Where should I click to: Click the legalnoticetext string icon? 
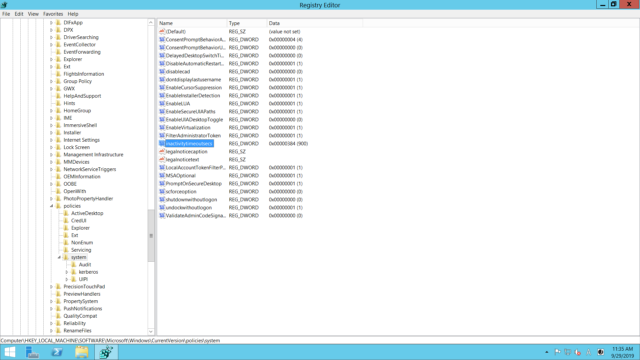[162, 160]
